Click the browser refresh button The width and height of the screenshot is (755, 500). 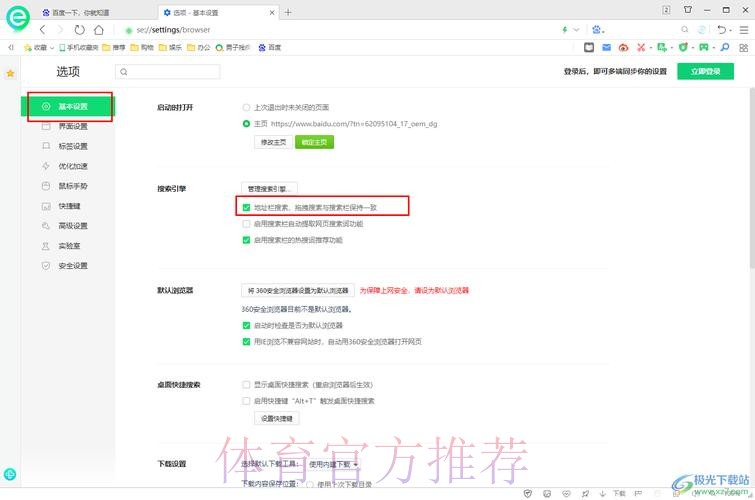coord(79,30)
